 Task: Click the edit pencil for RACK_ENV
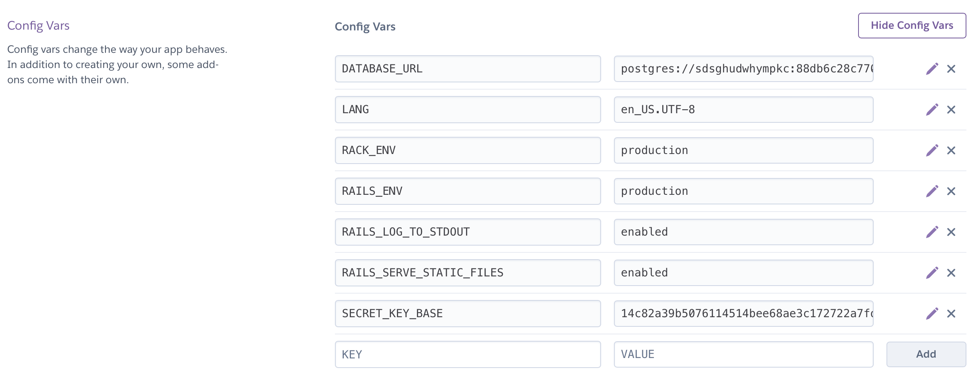tap(933, 150)
